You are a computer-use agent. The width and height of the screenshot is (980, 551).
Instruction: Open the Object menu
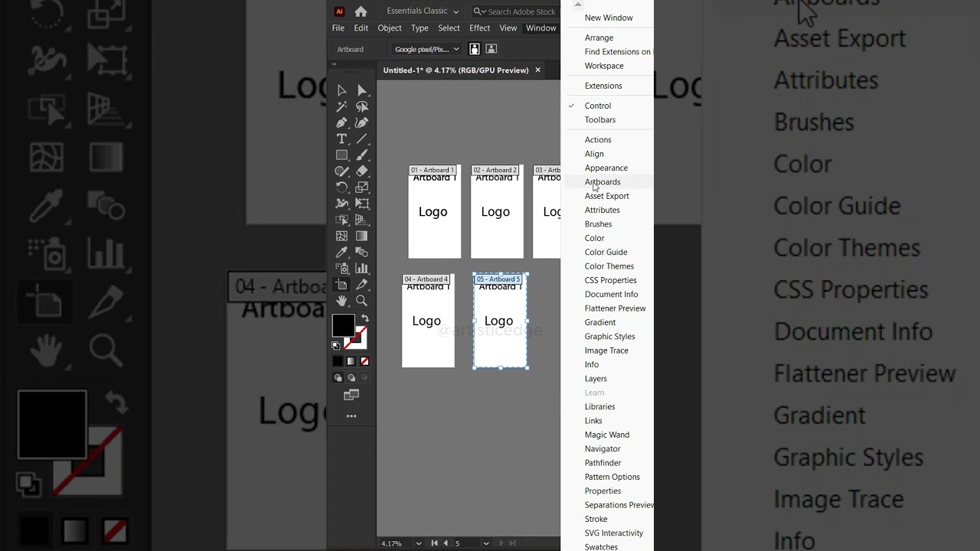389,28
